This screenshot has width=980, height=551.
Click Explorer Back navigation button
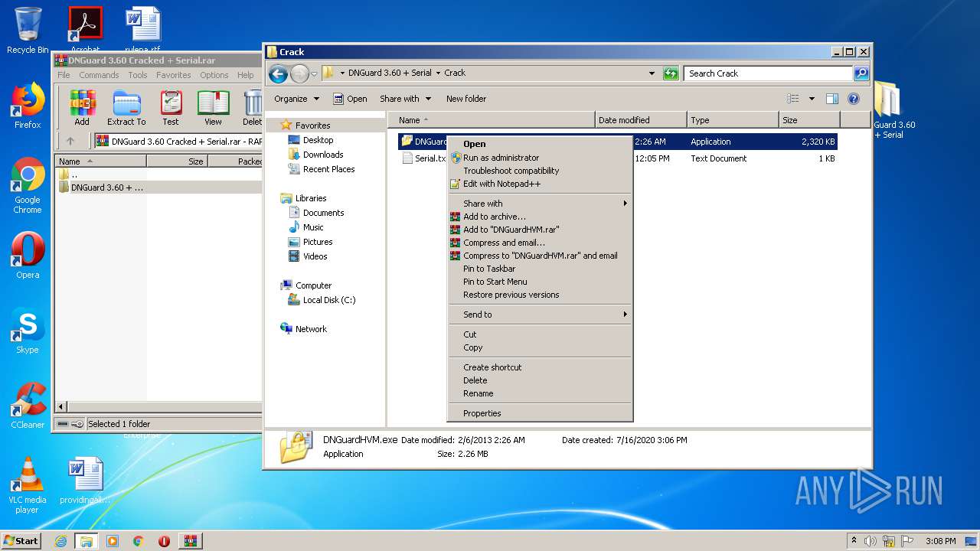tap(279, 73)
